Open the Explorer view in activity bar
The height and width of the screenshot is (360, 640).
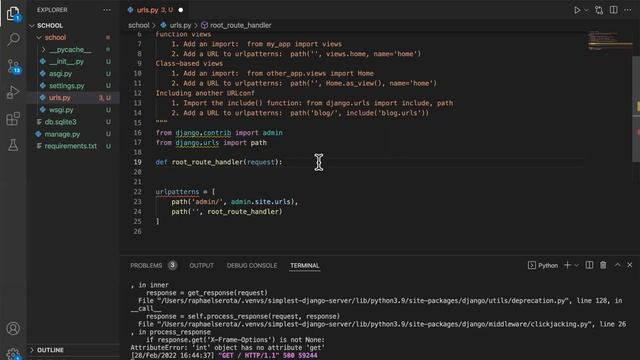(13, 13)
